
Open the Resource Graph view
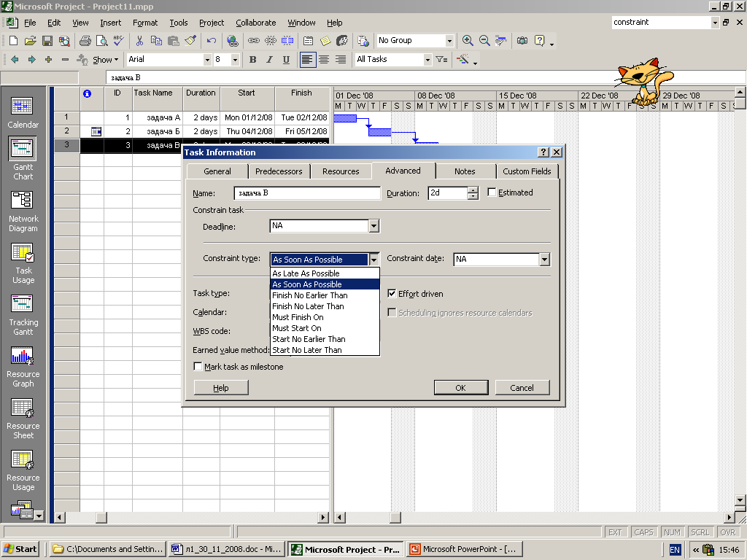(x=23, y=367)
